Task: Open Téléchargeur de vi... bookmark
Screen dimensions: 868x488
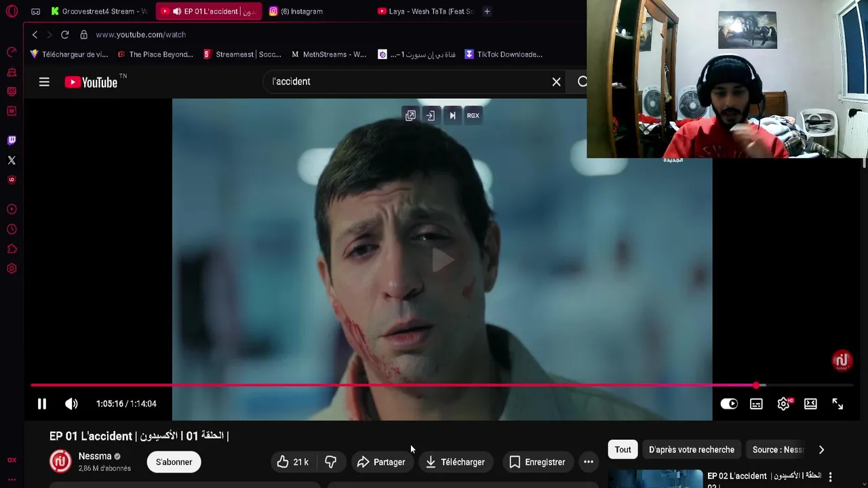Action: click(x=69, y=54)
